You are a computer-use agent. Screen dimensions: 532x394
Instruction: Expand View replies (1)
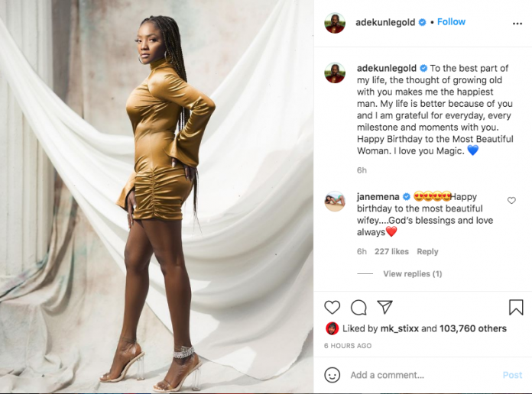(413, 273)
